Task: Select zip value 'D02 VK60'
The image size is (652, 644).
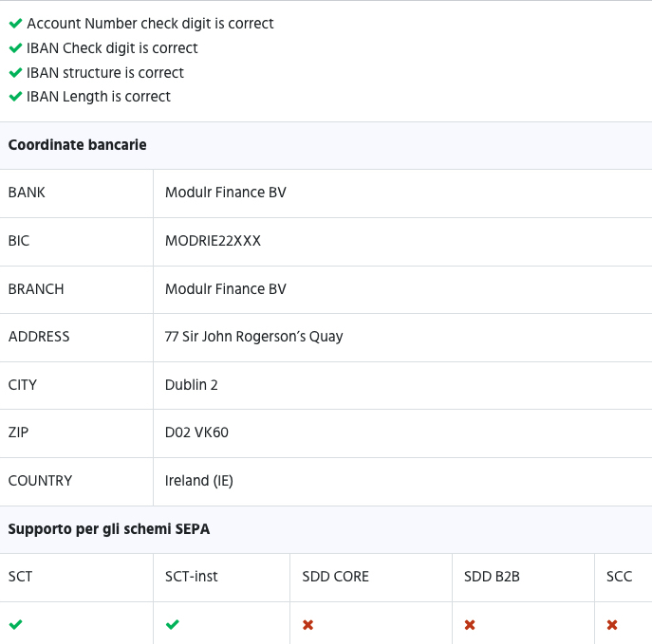Action: [x=196, y=432]
